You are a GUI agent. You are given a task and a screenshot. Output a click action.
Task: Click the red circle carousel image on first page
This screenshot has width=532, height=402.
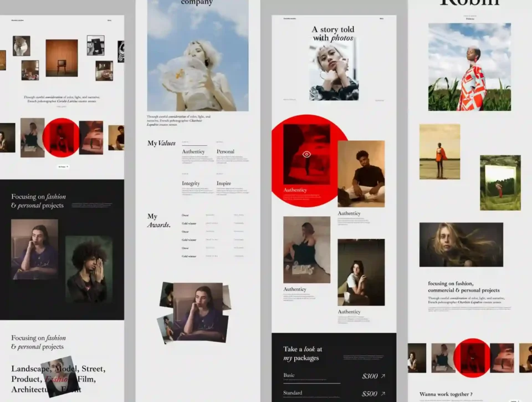tap(61, 138)
